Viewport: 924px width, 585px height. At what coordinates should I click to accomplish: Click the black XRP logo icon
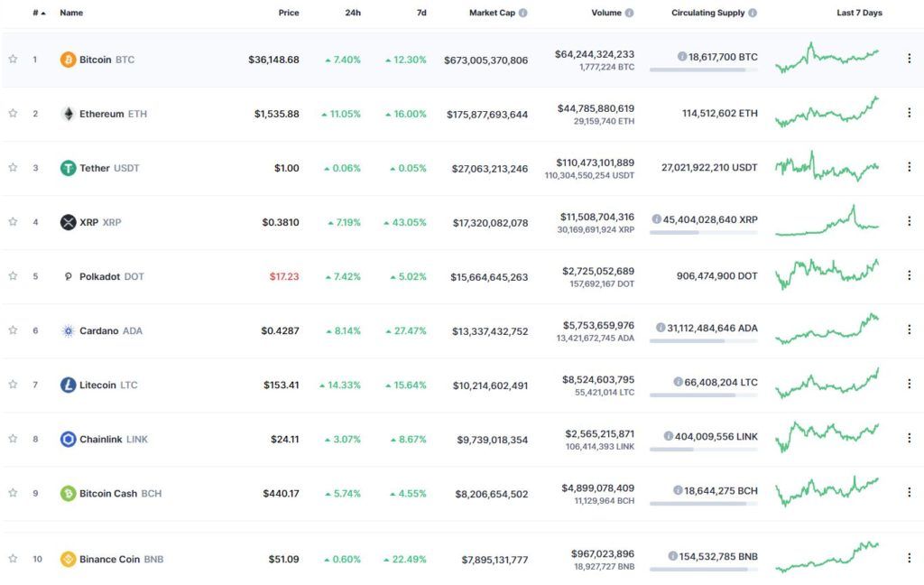pyautogui.click(x=69, y=222)
